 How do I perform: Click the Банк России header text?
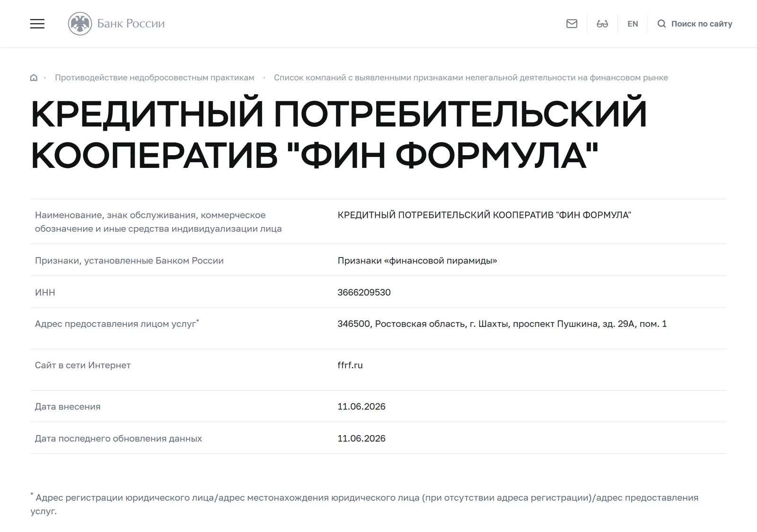[x=131, y=24]
